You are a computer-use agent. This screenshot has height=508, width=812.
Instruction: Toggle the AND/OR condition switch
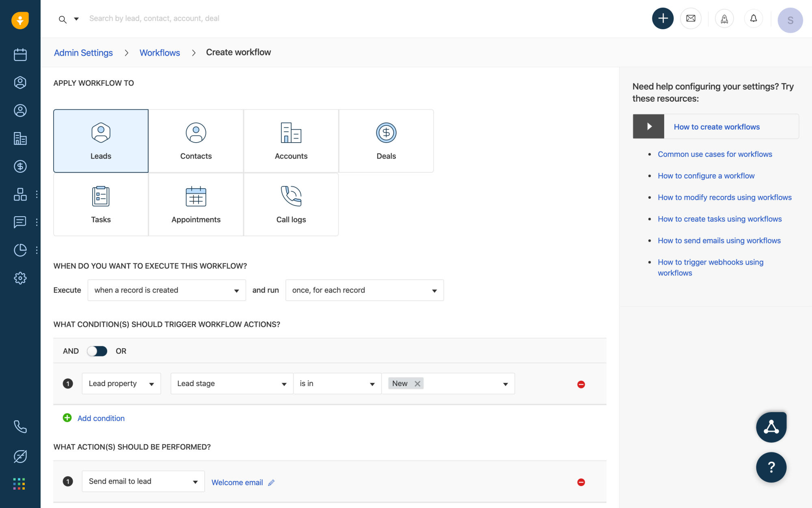[x=97, y=351]
